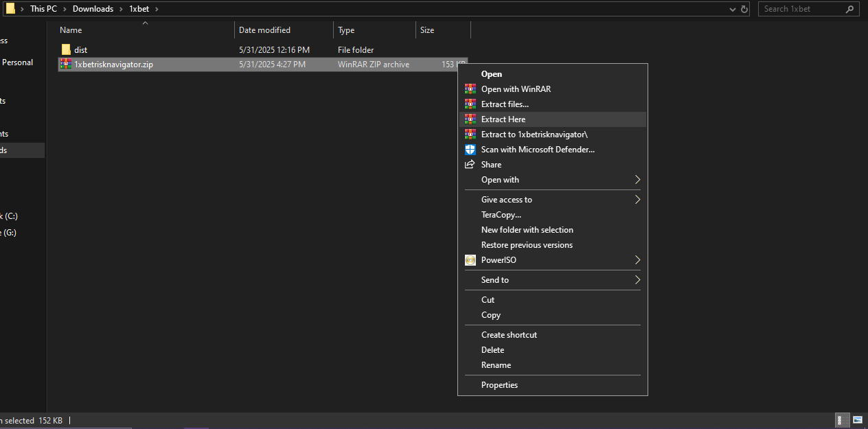Expand the Open with submenu arrow
The image size is (868, 429).
637,180
